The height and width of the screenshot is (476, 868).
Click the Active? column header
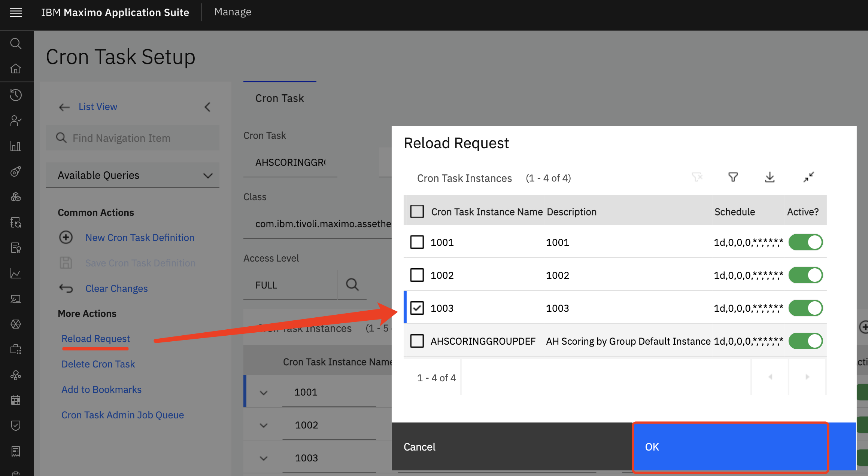(x=802, y=212)
